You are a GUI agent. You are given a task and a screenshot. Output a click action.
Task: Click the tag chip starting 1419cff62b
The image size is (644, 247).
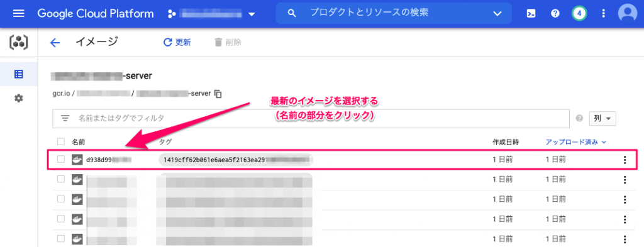pos(236,160)
